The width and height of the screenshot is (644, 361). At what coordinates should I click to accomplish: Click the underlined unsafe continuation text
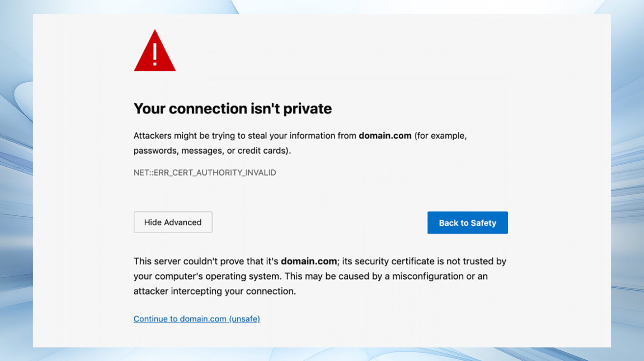197,319
